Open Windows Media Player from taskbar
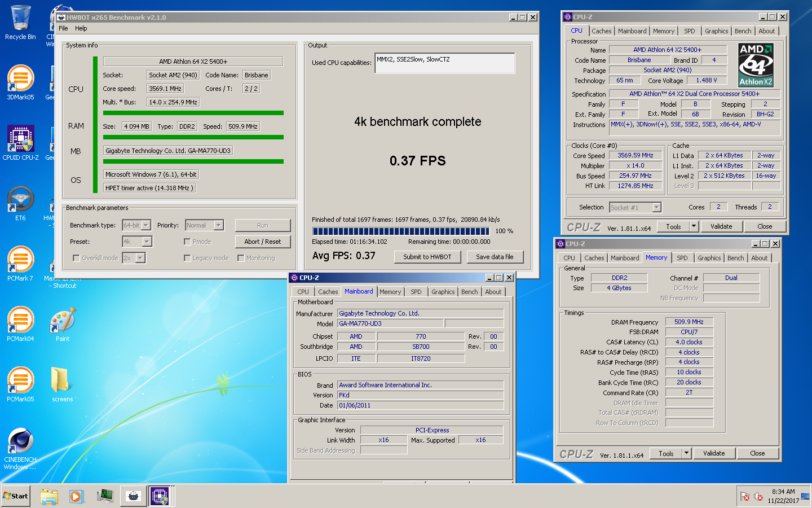812x508 pixels. (77, 496)
